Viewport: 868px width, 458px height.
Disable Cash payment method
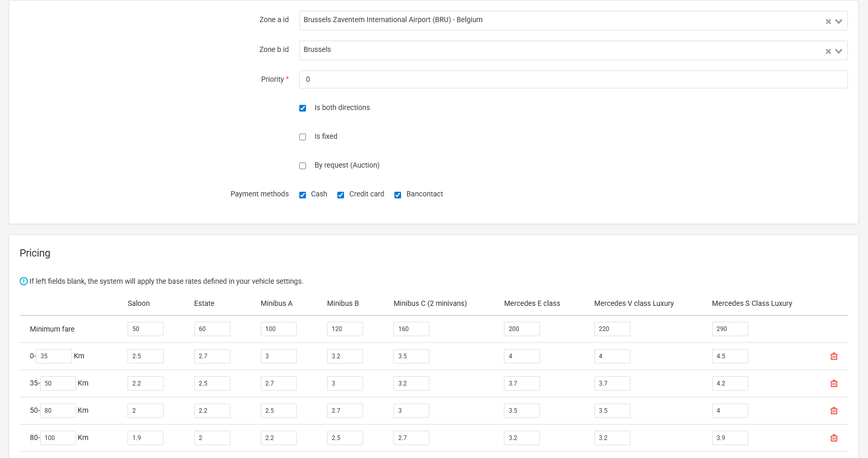point(303,195)
